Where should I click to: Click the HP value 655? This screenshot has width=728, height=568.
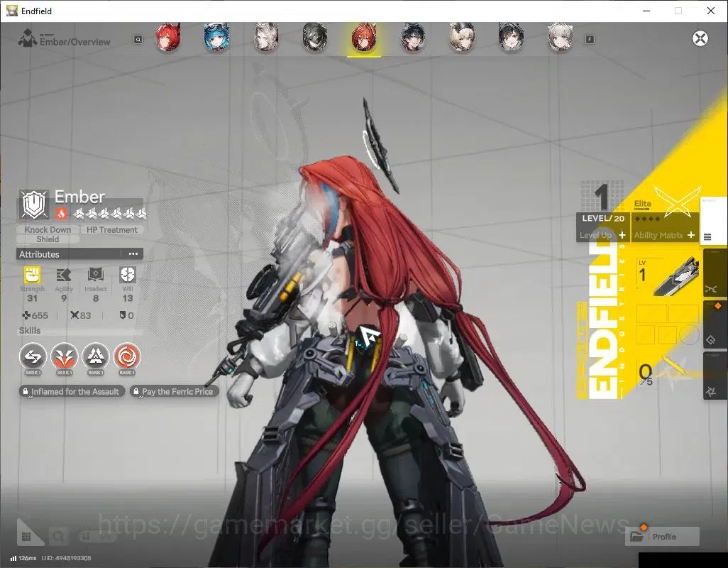[x=35, y=315]
